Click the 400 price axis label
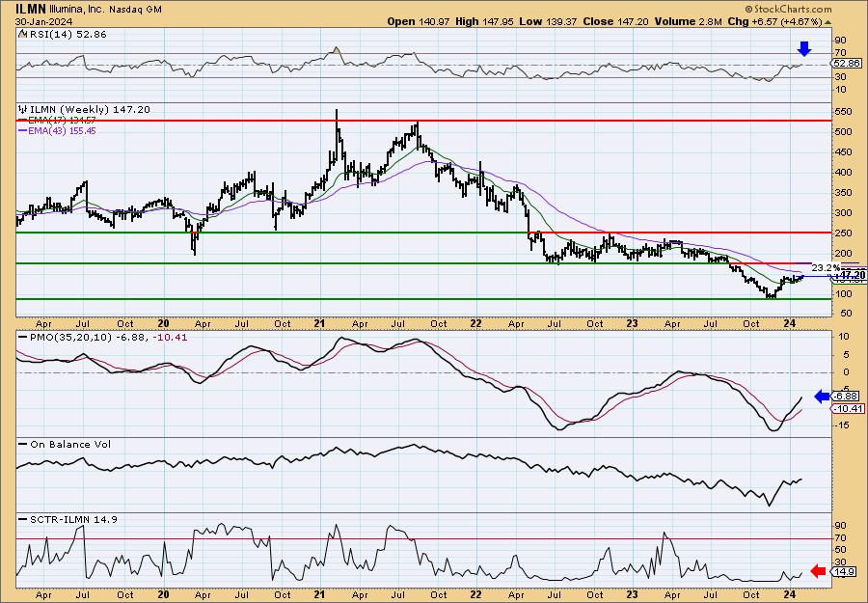 [x=844, y=172]
